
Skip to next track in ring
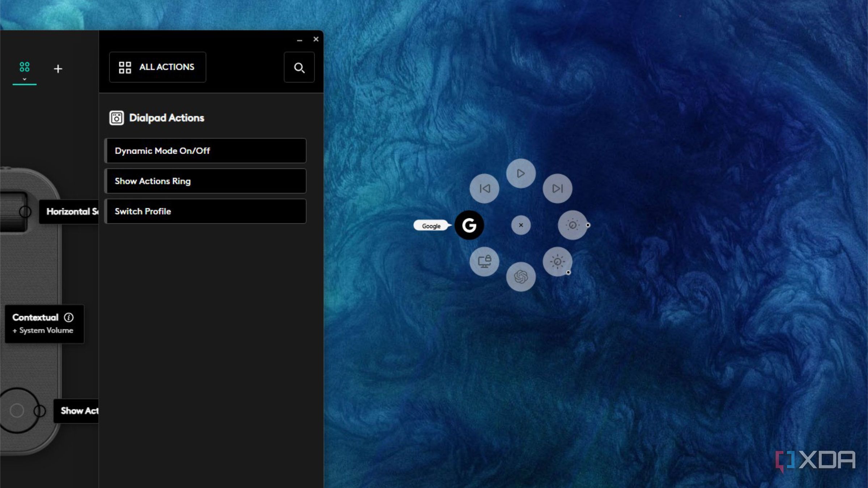pyautogui.click(x=557, y=188)
